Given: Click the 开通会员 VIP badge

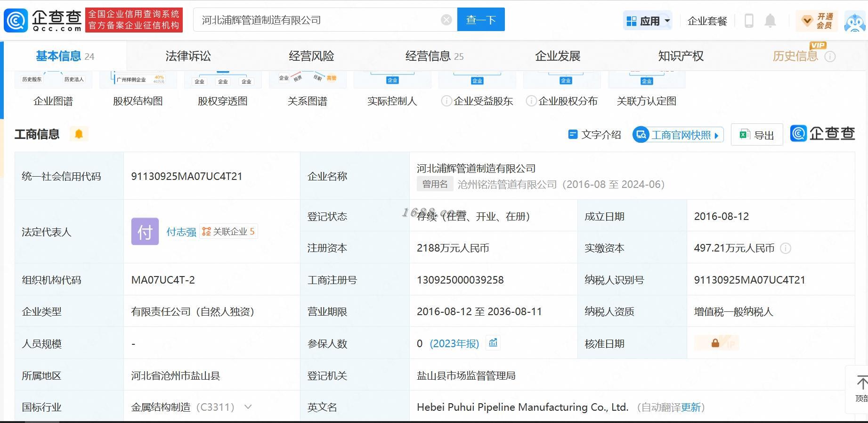Looking at the screenshot, I should (817, 21).
